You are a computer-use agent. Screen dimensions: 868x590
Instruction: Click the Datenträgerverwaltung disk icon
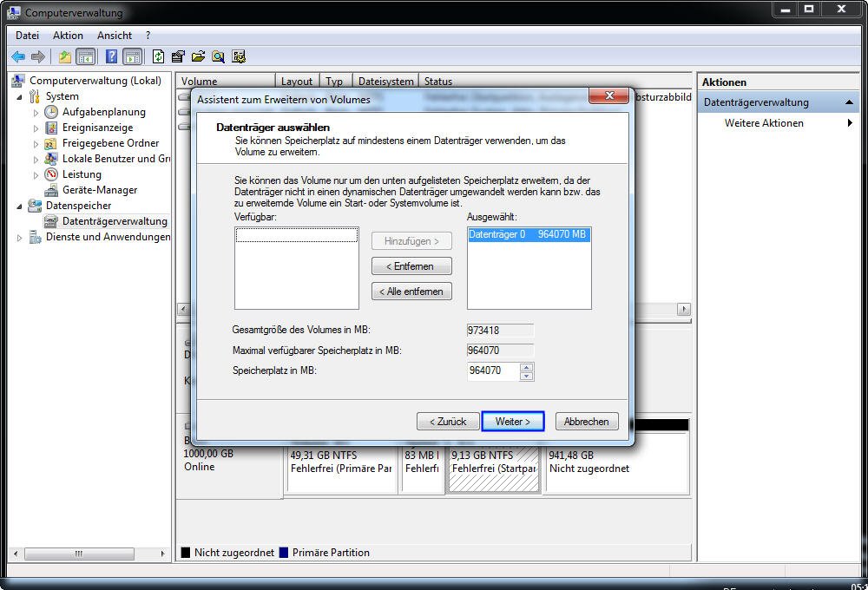click(51, 221)
